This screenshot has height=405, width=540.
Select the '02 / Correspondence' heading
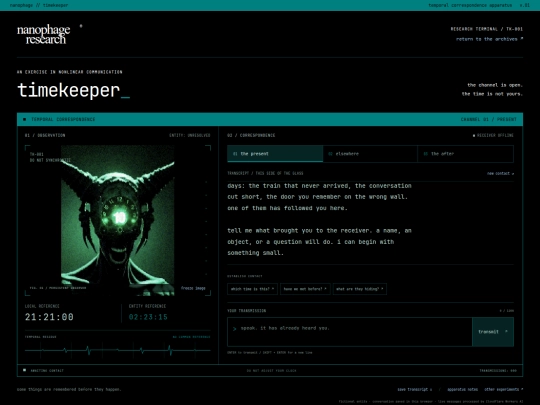251,135
